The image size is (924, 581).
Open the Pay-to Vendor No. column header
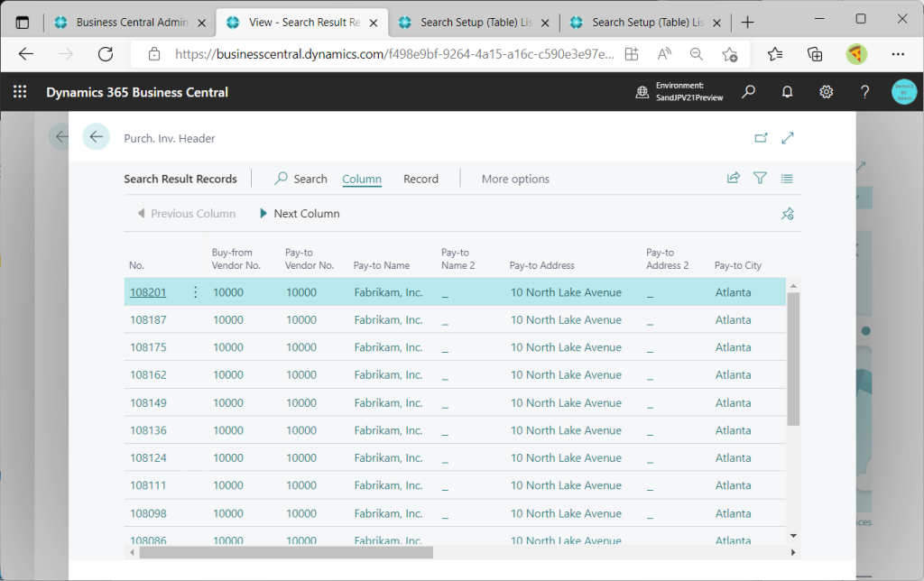310,259
